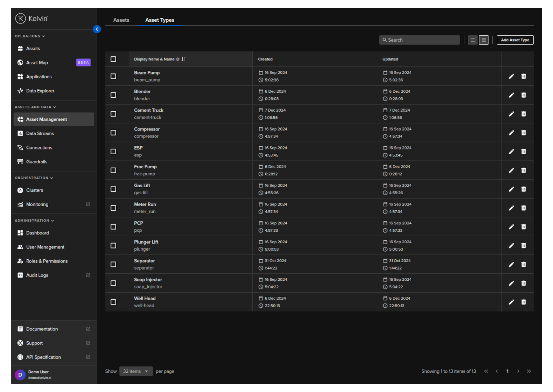Click the edit pencil for Beam Pump
553x392 pixels.
click(x=511, y=76)
